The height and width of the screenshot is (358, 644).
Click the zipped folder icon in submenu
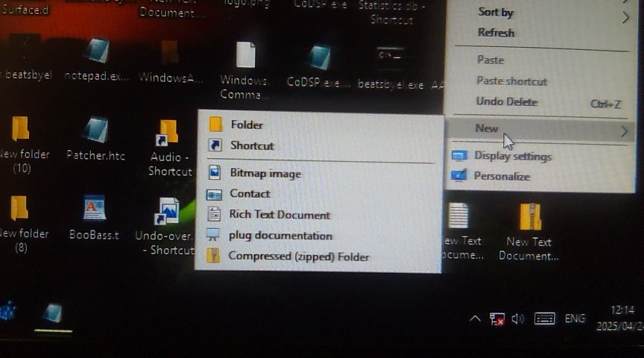coord(212,255)
